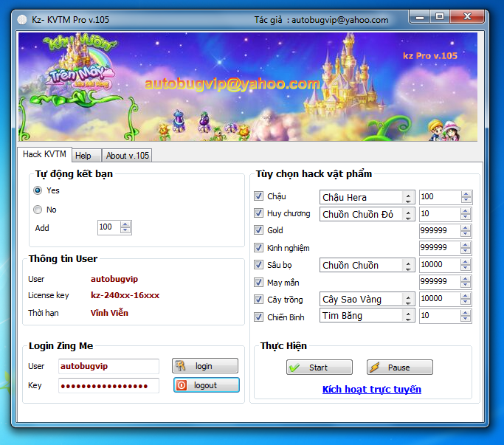Click the Huy chương quantity stepper arrows
This screenshot has width=504, height=445.
466,213
